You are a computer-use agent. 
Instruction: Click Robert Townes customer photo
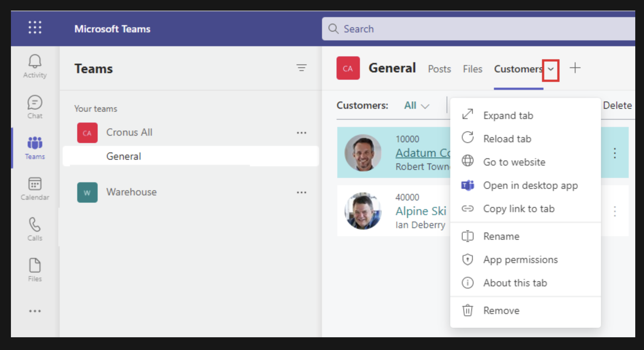[363, 153]
